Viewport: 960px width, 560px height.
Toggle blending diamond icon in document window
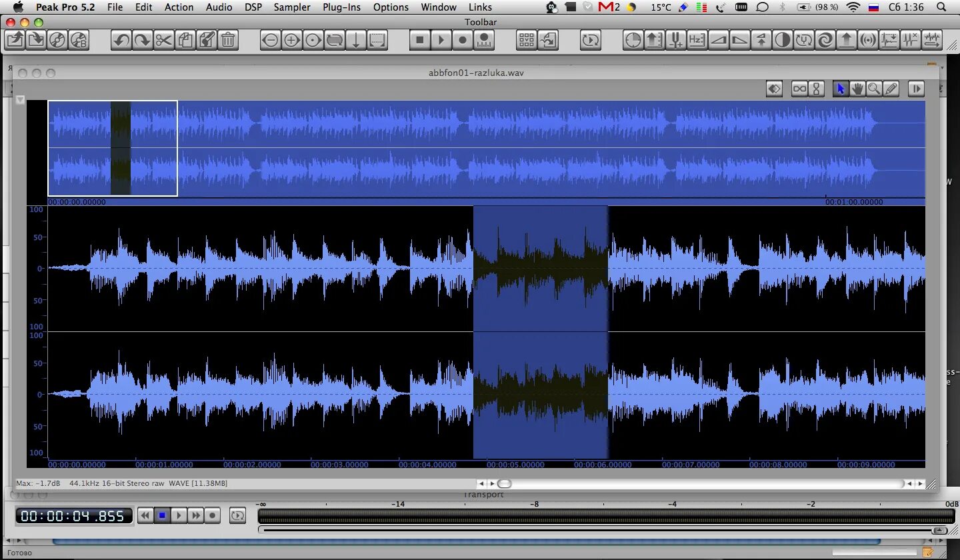(774, 89)
